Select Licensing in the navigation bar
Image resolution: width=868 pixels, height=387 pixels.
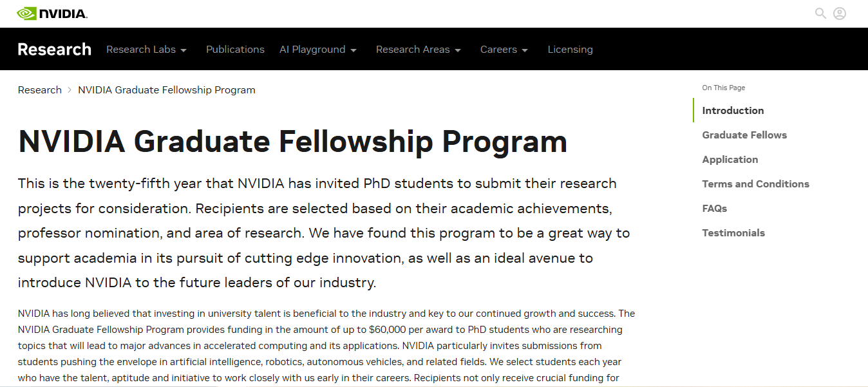[570, 50]
